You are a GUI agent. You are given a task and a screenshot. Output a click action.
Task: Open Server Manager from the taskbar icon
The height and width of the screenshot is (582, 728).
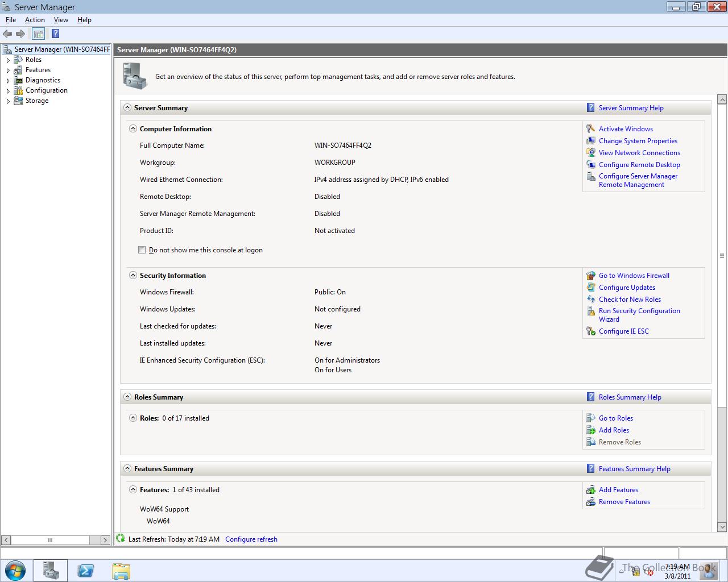pyautogui.click(x=51, y=570)
